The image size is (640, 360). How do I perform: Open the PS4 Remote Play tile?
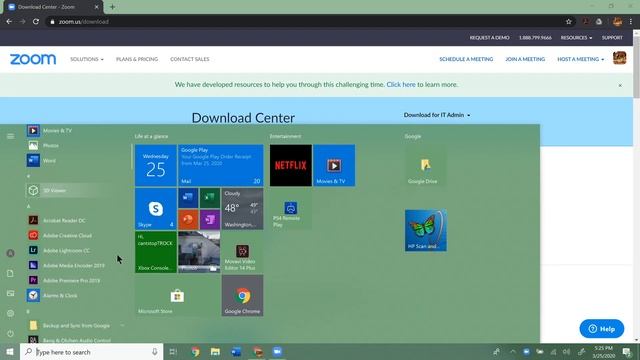pyautogui.click(x=291, y=209)
